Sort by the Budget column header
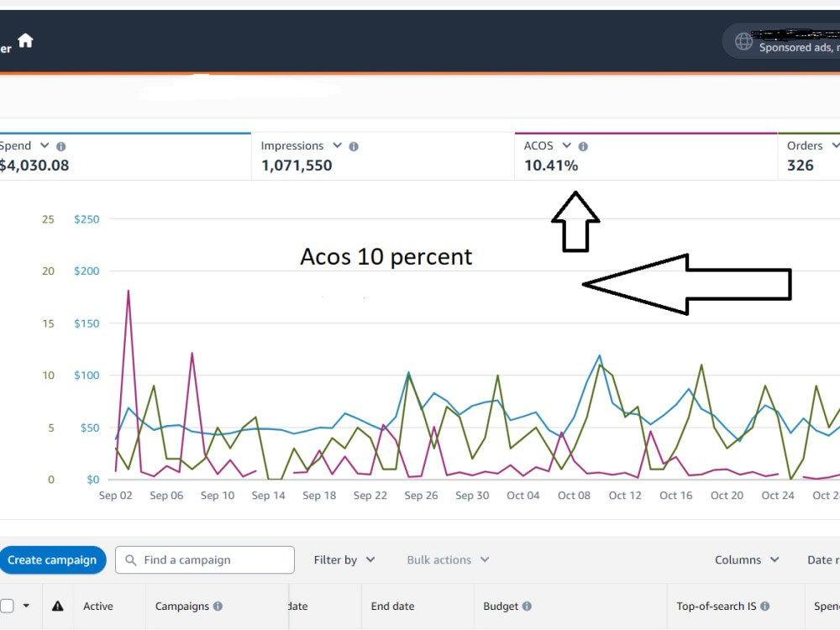The height and width of the screenshot is (630, 840). tap(501, 606)
